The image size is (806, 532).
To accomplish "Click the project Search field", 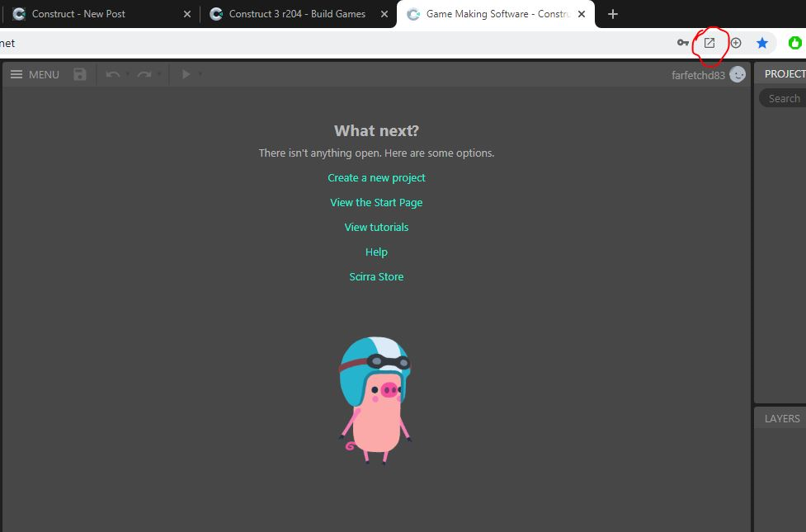I will click(783, 98).
